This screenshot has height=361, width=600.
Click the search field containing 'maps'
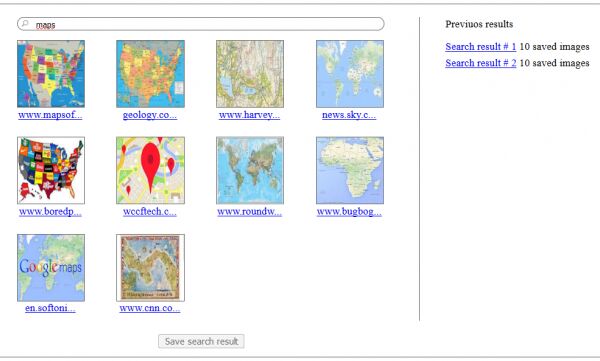click(201, 24)
